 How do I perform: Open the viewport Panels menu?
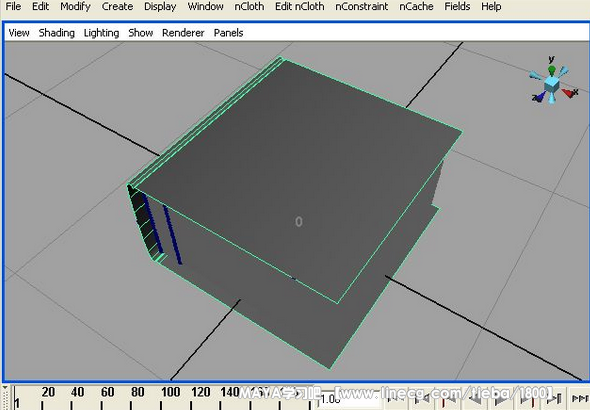228,33
